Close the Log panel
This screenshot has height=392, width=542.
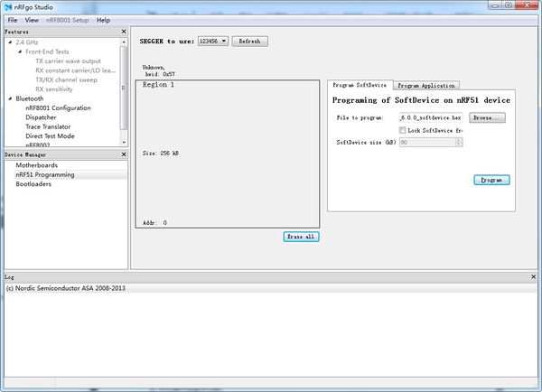[533, 276]
